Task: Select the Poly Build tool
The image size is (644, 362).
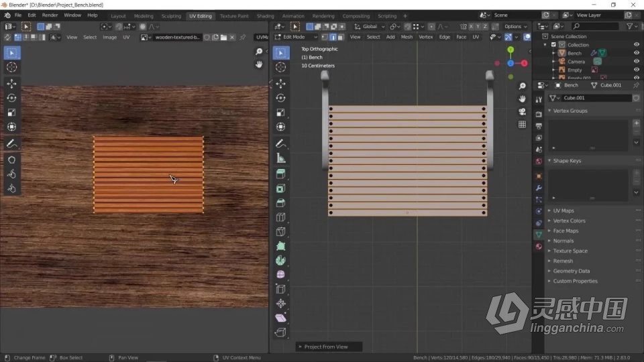Action: tap(281, 246)
